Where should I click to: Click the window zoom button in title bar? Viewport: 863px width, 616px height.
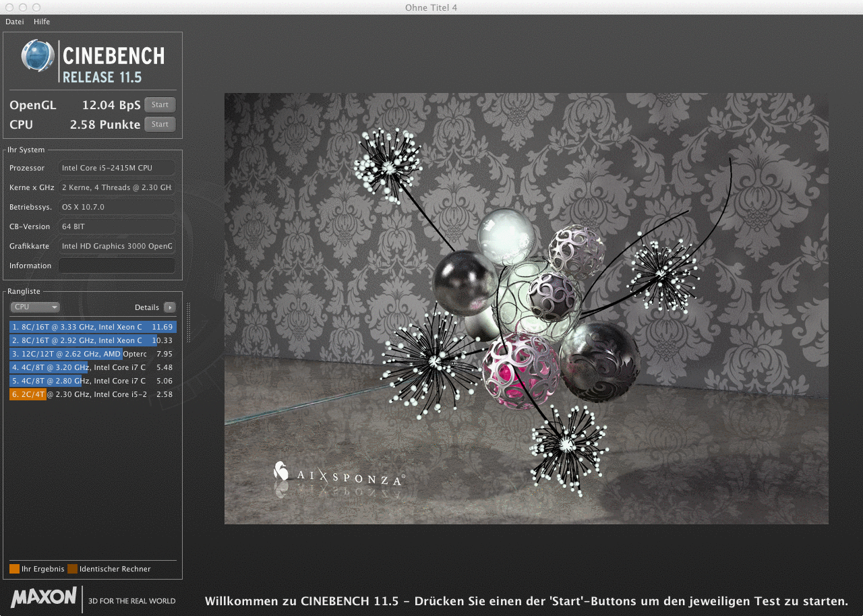coord(36,7)
